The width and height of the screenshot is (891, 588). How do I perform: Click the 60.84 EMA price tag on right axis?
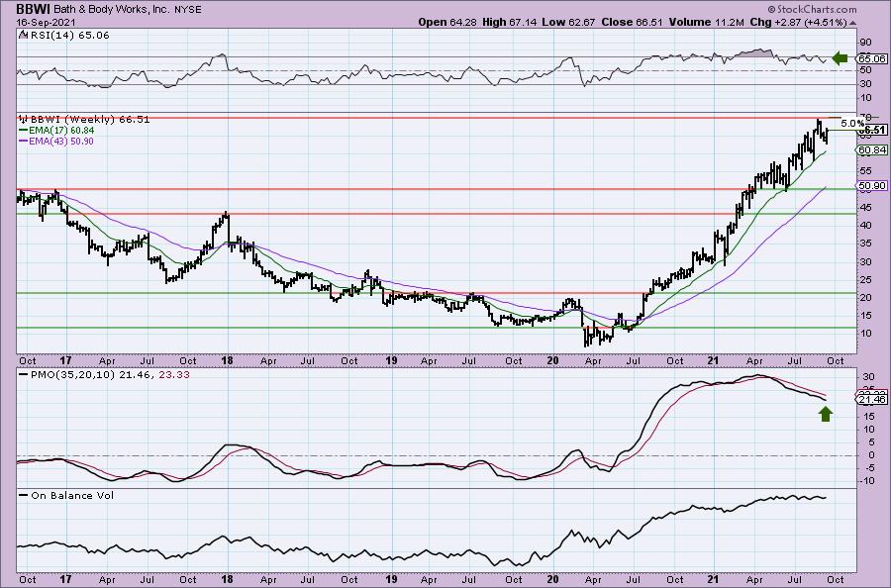pos(871,150)
